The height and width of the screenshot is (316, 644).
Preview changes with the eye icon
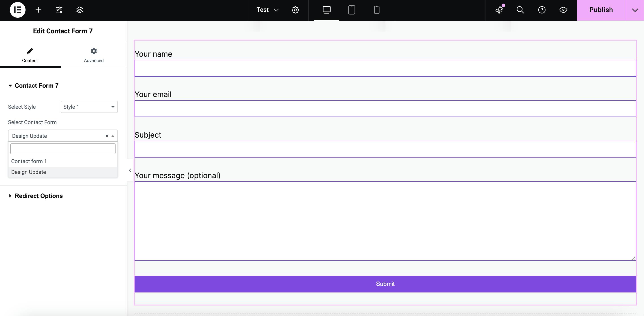(563, 10)
